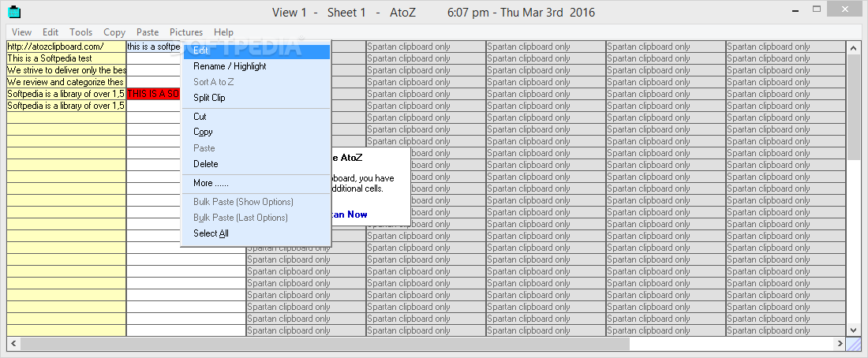Choose Select All in context menu
This screenshot has height=358, width=868.
[x=256, y=233]
